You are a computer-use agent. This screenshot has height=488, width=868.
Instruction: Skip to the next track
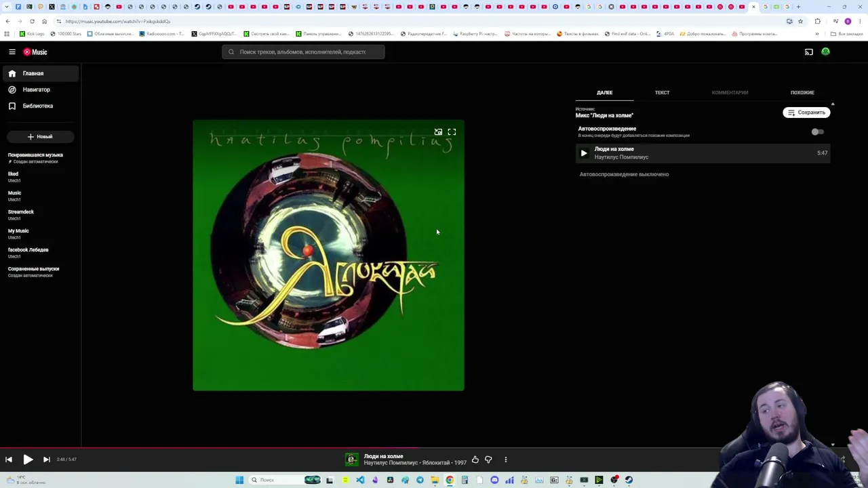pos(47,460)
